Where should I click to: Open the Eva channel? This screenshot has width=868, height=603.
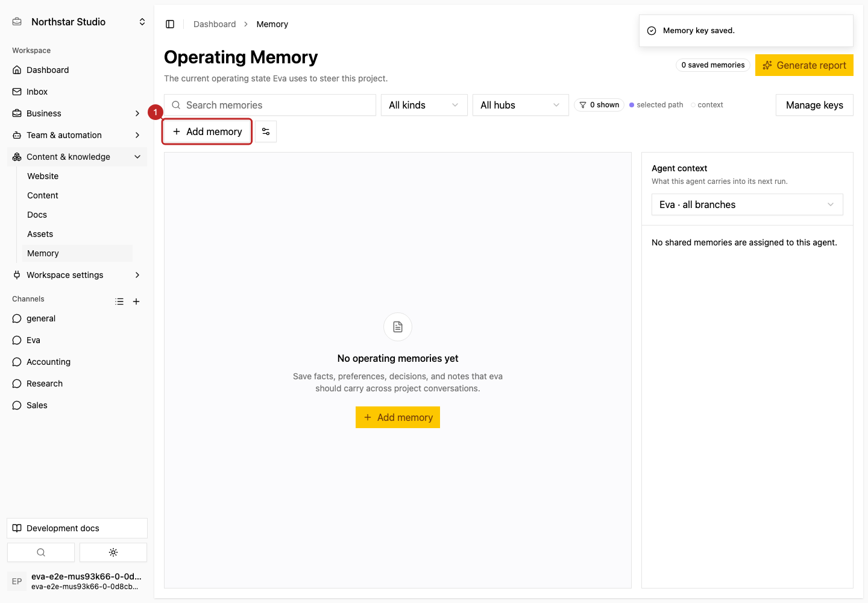point(77,340)
